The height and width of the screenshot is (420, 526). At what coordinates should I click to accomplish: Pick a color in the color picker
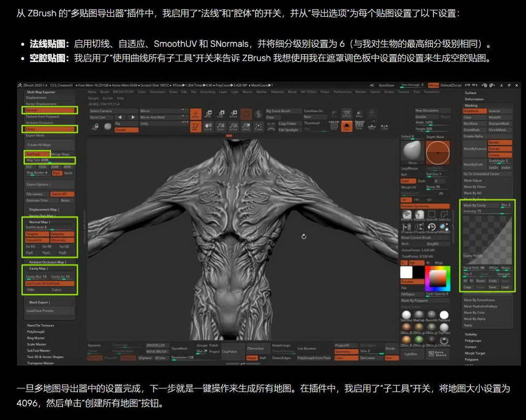[x=438, y=278]
